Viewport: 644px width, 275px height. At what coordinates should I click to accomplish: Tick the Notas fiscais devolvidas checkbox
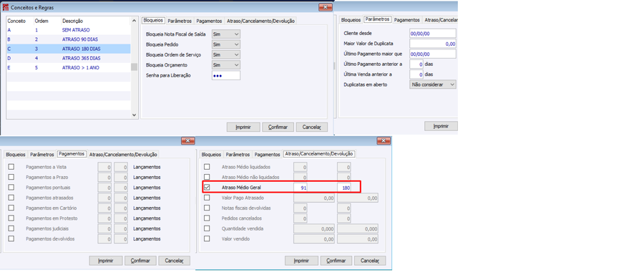point(207,208)
